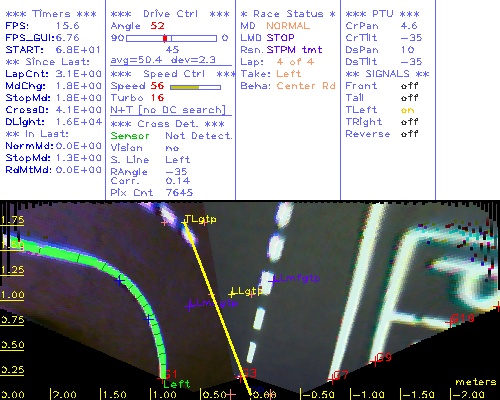Click the N+T no DC search box
Image resolution: width=500 pixels, height=400 pixels.
pos(168,110)
